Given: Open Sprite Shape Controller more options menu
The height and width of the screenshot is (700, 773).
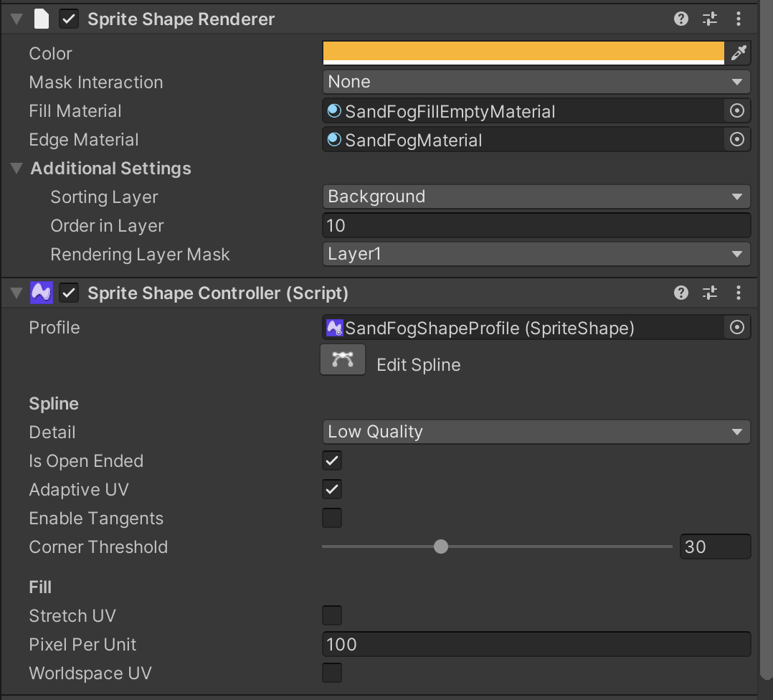Looking at the screenshot, I should pos(739,293).
